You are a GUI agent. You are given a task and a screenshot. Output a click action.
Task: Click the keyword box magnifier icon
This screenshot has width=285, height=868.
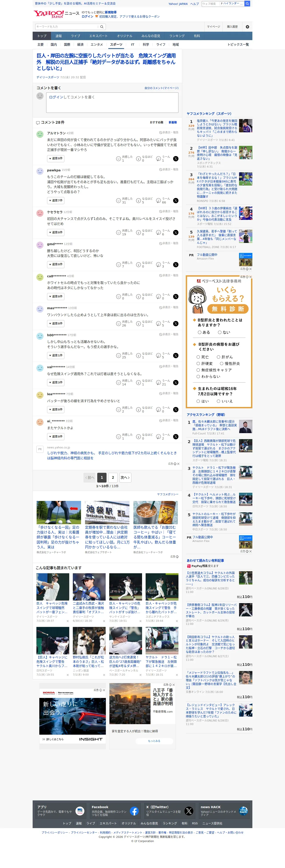click(x=102, y=27)
